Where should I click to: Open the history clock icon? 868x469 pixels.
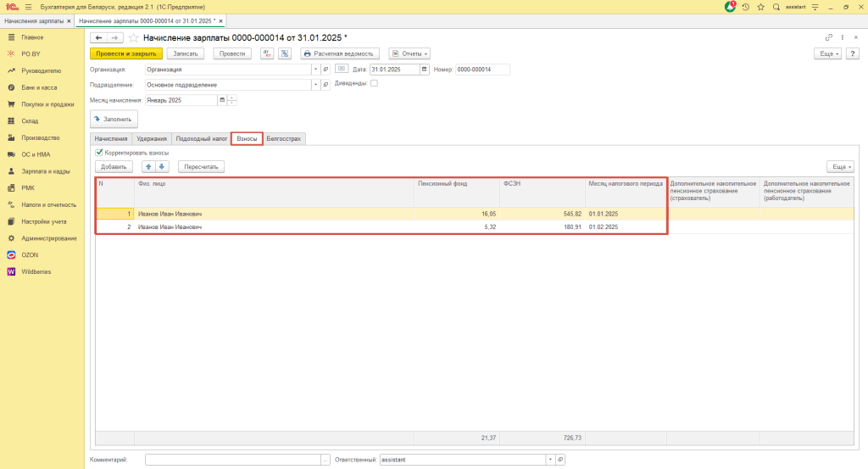745,7
